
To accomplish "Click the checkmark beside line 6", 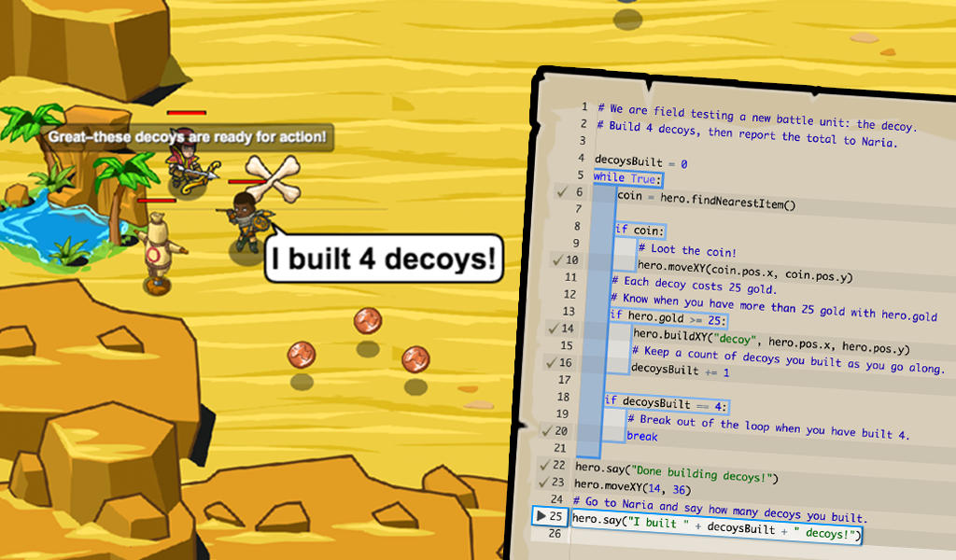I will [x=561, y=192].
